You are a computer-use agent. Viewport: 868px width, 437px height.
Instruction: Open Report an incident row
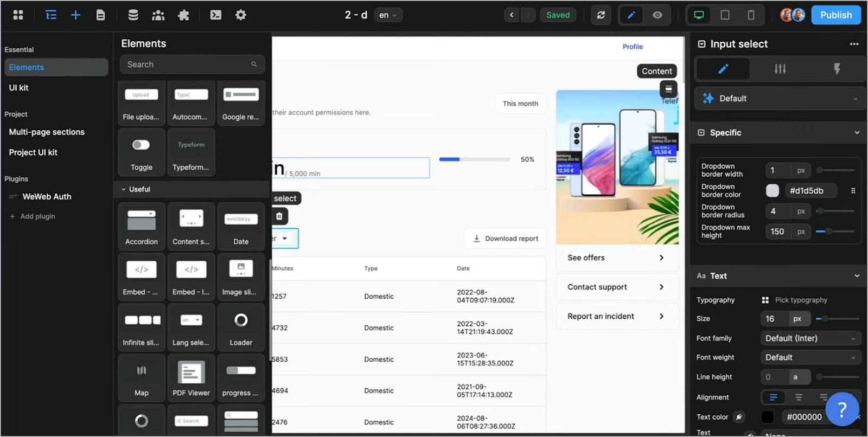617,317
